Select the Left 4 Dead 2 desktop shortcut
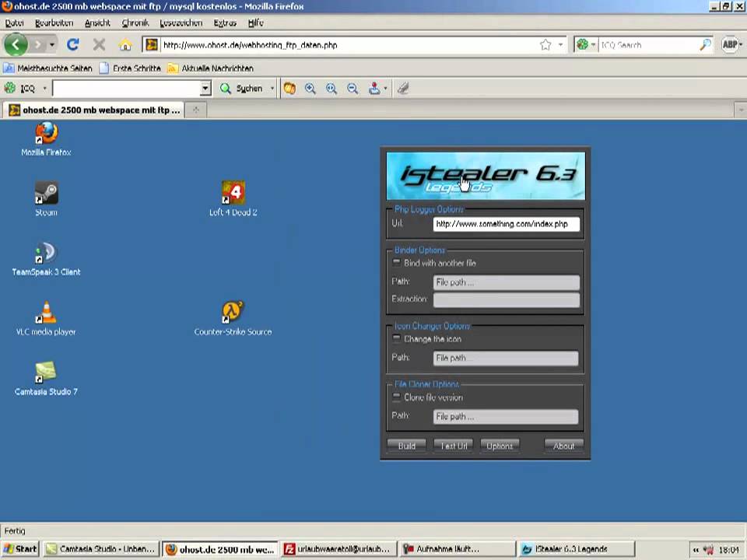747x560 pixels. click(x=233, y=199)
